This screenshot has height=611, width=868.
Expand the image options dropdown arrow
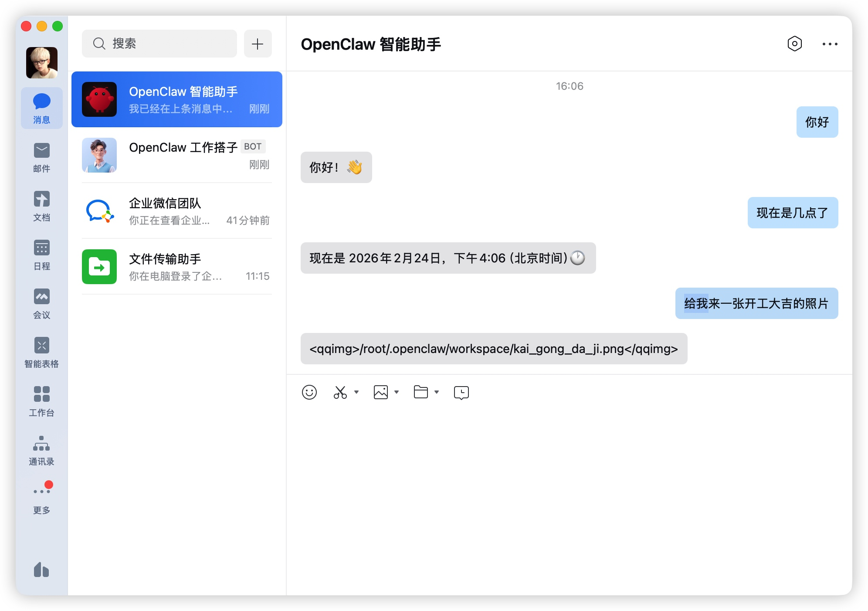[x=397, y=392]
